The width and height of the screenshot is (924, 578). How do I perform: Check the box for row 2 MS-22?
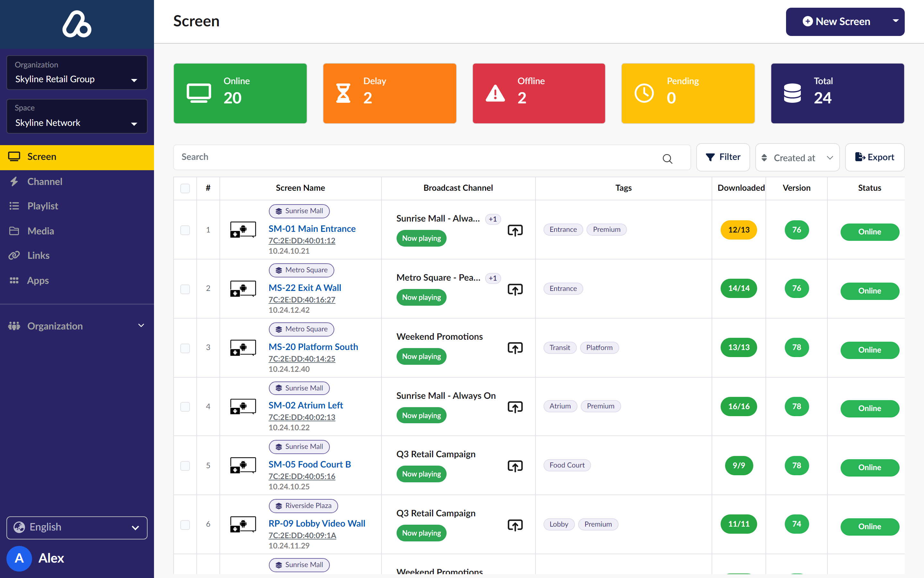[185, 289]
